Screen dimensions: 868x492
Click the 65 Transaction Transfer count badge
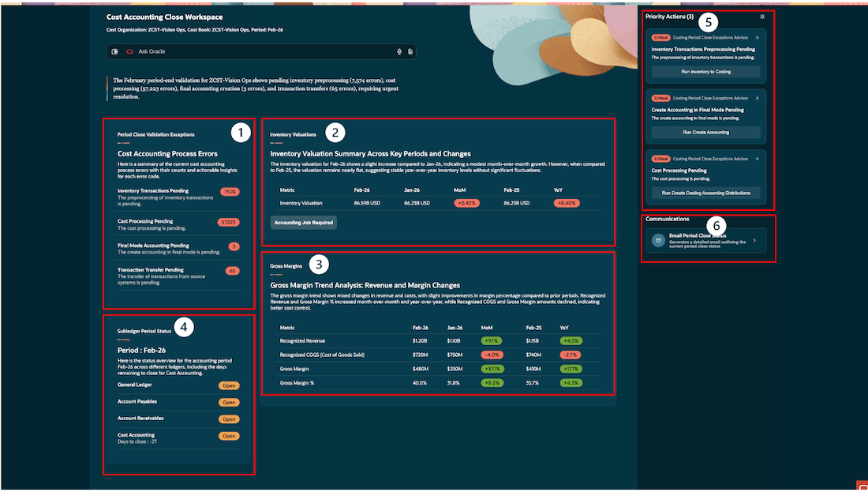(x=233, y=271)
